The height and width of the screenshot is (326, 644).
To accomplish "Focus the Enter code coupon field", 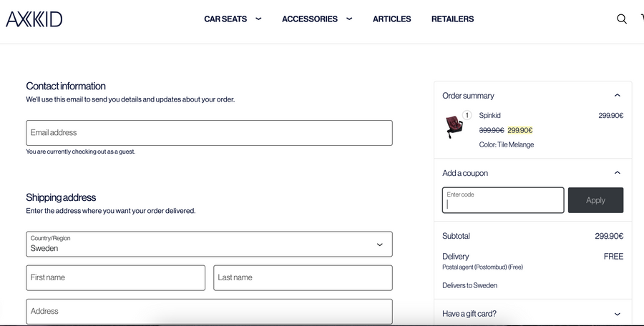I will 503,201.
